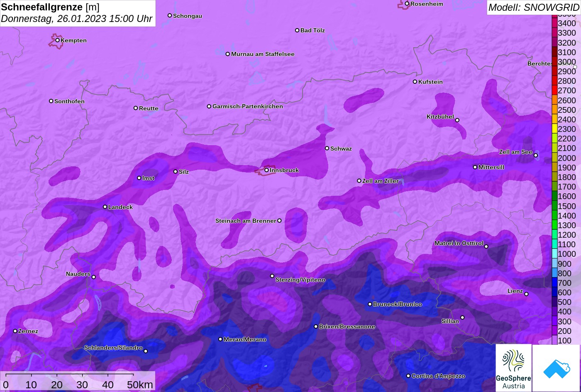Click the 2700 m red legend swatch

click(x=554, y=90)
